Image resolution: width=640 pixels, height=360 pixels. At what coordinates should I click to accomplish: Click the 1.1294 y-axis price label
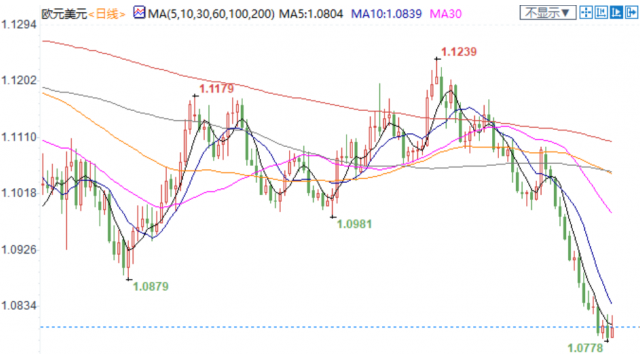tap(19, 25)
